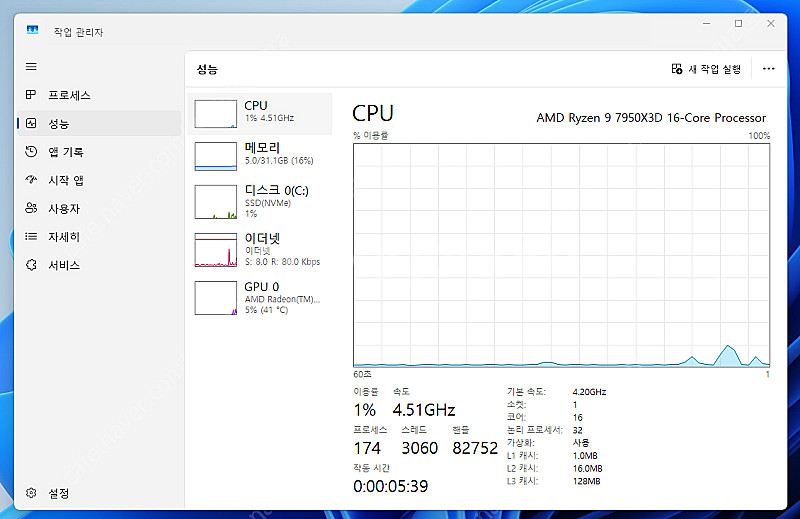Image resolution: width=800 pixels, height=519 pixels.
Task: Open the 앱 기록 page
Action: [x=99, y=152]
